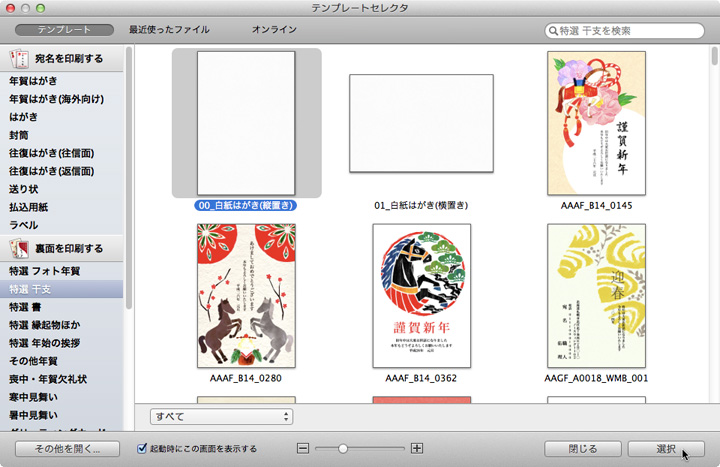
Task: Open the すべて filter dropdown
Action: [x=221, y=416]
